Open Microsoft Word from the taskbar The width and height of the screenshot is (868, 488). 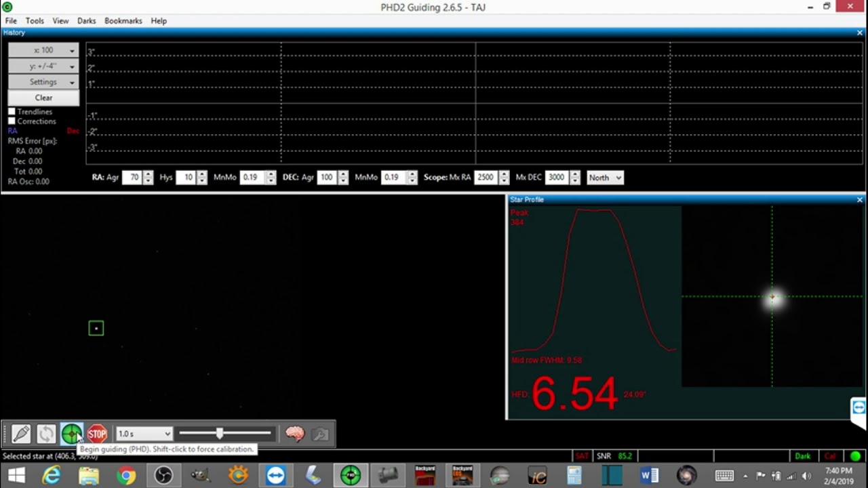click(649, 475)
